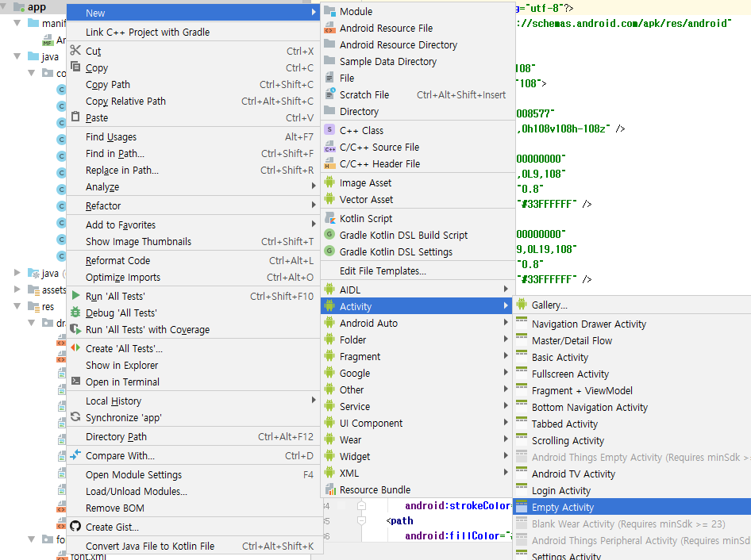
Task: Collapse the java folder in project tree
Action: click(17, 56)
